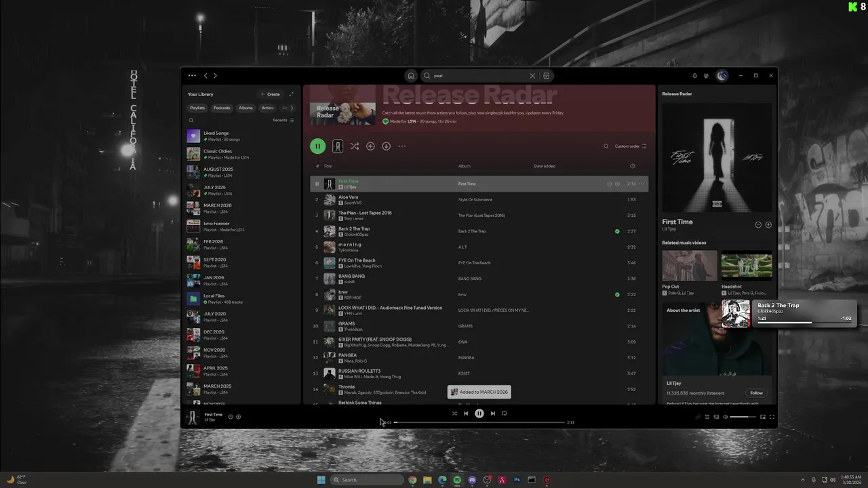Filter the library by Playlists
The width and height of the screenshot is (868, 488).
[x=197, y=108]
